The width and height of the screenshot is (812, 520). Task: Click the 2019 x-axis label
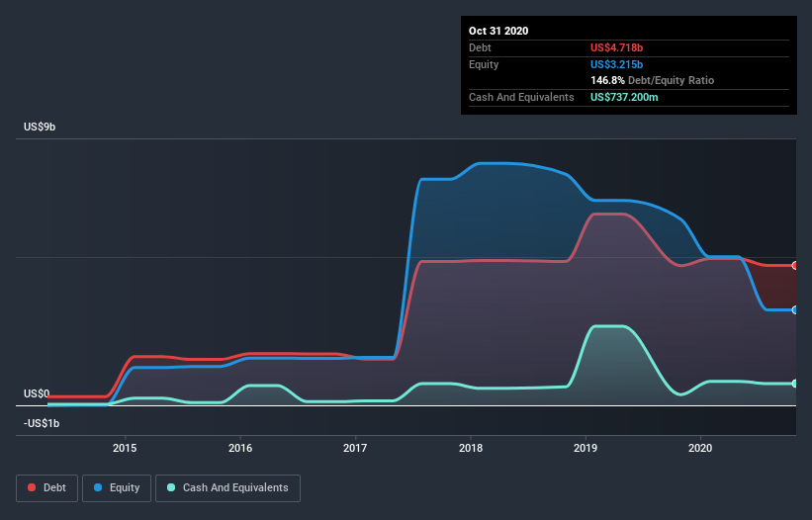tap(586, 448)
